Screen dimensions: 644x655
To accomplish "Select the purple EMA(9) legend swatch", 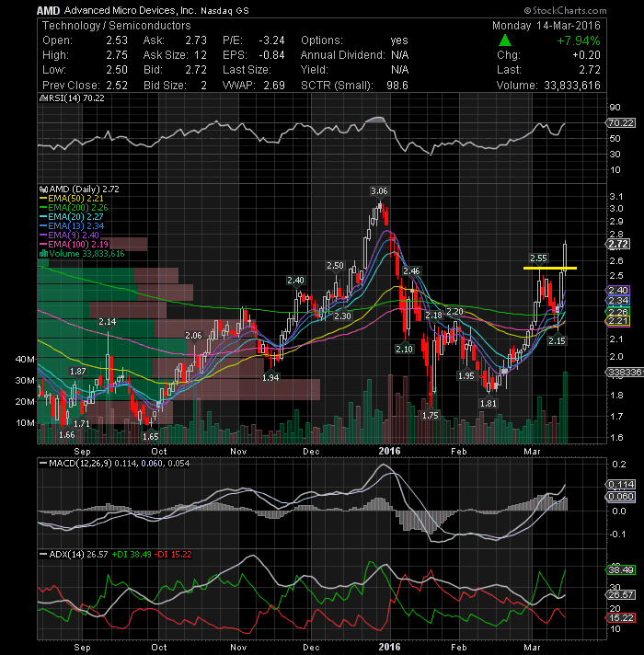I will (x=43, y=236).
